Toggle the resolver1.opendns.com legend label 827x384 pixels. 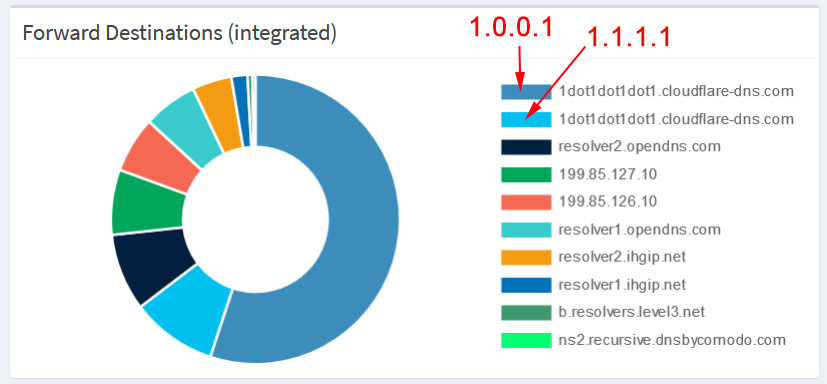(x=639, y=229)
